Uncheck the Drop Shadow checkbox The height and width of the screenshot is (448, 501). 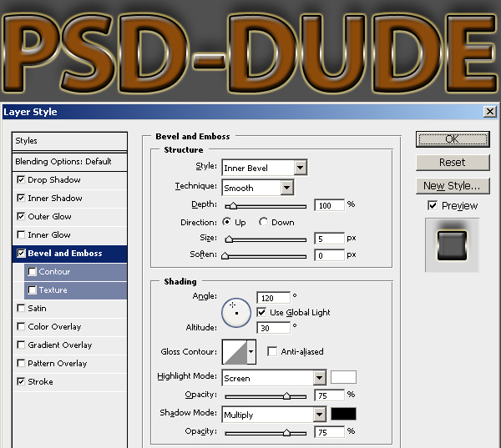tap(21, 179)
